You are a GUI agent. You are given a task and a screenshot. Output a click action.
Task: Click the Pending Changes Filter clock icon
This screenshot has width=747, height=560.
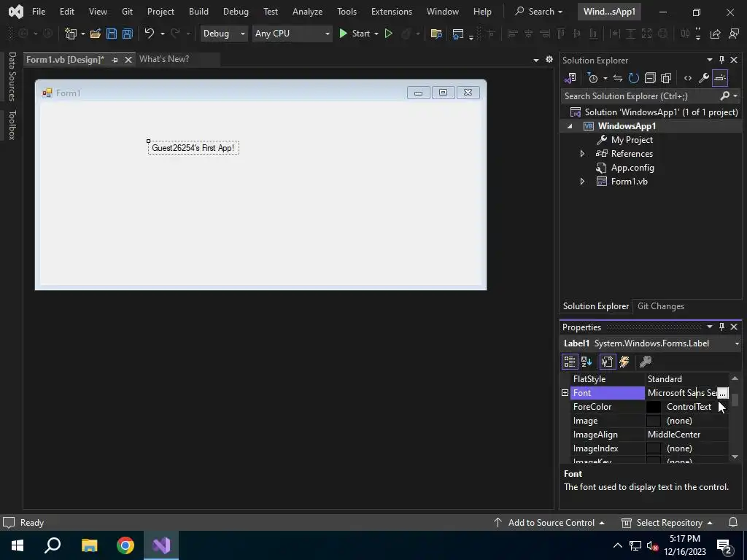[592, 78]
